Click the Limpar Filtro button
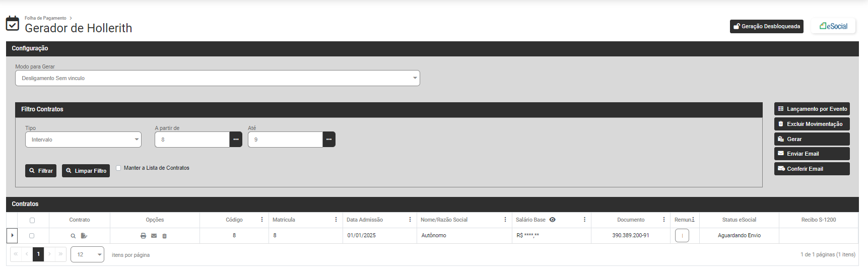868x272 pixels. tap(86, 171)
